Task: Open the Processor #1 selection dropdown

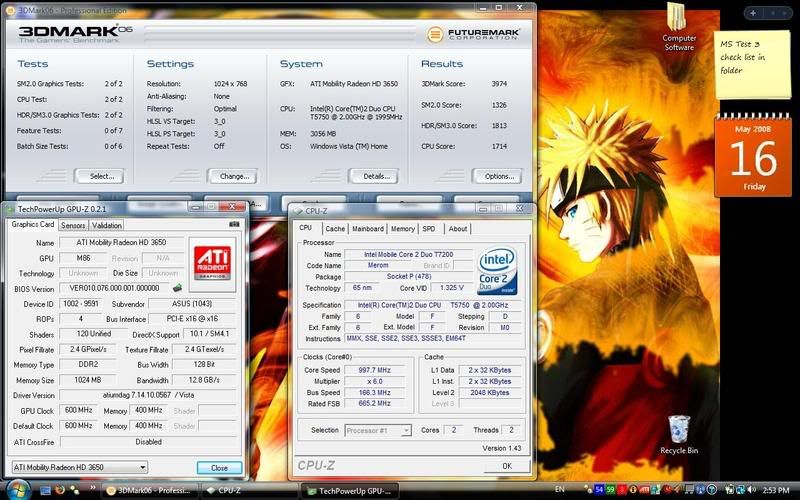Action: [378, 431]
